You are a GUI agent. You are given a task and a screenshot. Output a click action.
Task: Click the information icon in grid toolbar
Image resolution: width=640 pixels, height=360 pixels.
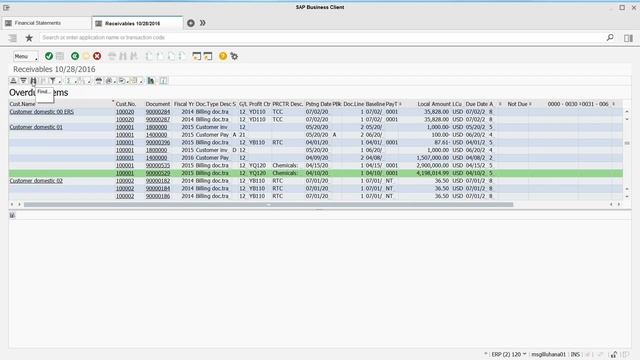[x=163, y=81]
